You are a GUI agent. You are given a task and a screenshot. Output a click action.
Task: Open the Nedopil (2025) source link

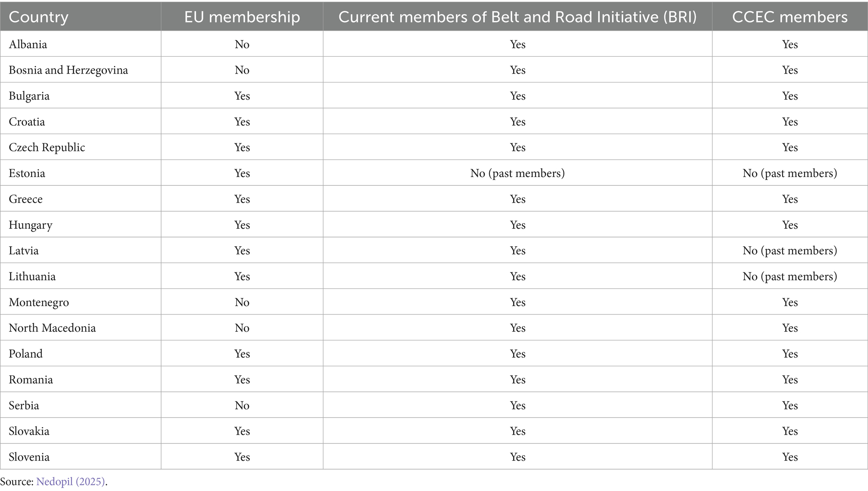[x=71, y=482]
